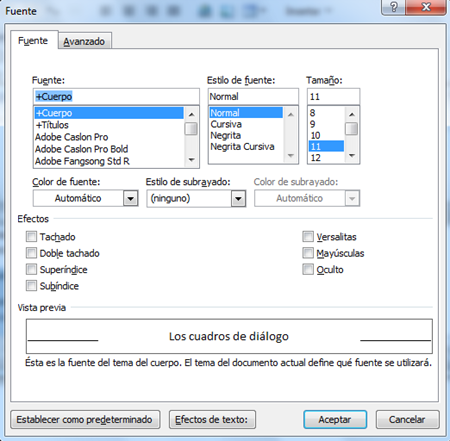This screenshot has height=441, width=450.
Task: Select Normal font style in list
Action: pyautogui.click(x=246, y=113)
